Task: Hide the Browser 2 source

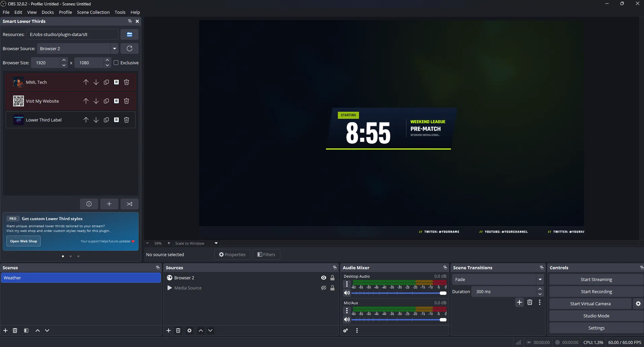Action: (x=323, y=278)
